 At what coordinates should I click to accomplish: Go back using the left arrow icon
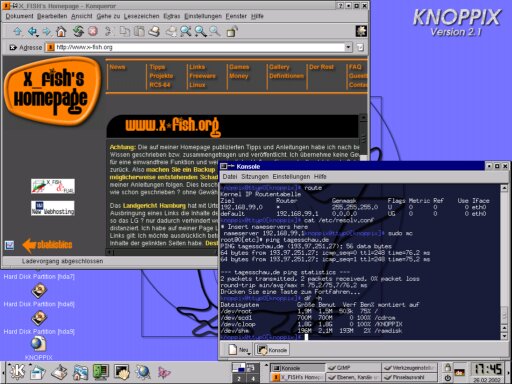(x=32, y=32)
